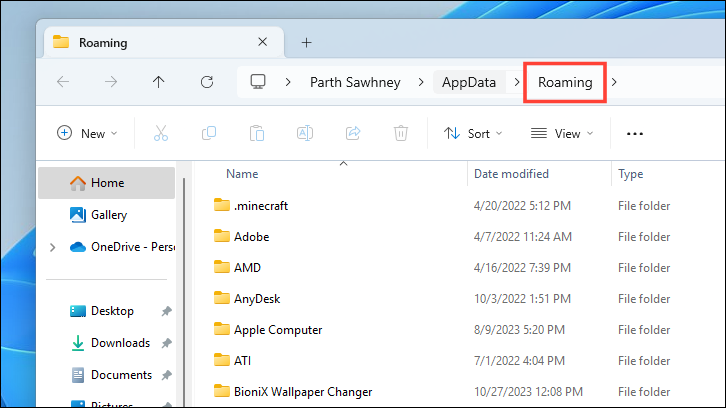
Task: Open the New dropdown menu
Action: tap(87, 133)
